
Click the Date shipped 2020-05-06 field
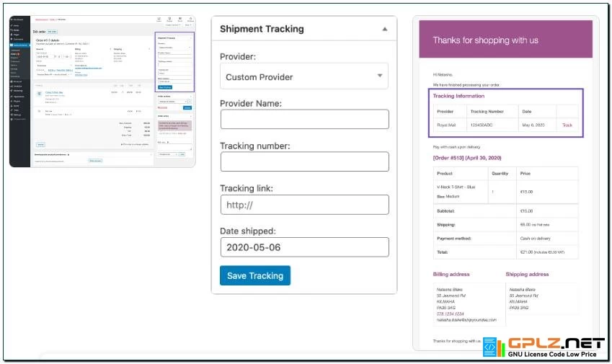304,247
